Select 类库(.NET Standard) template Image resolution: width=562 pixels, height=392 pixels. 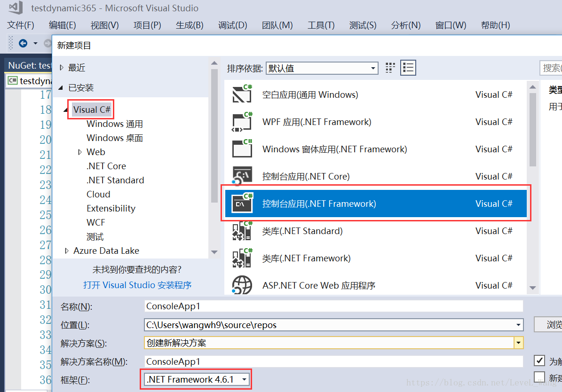[376, 231]
